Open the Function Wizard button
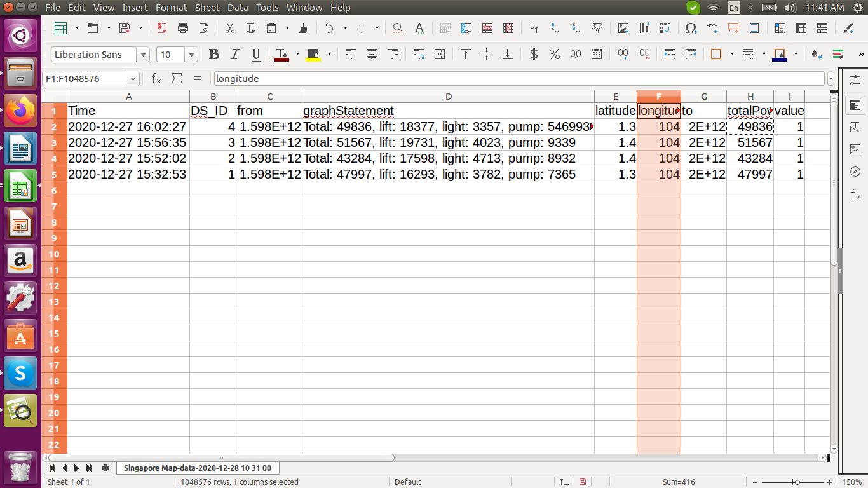868x488 pixels. pos(156,79)
